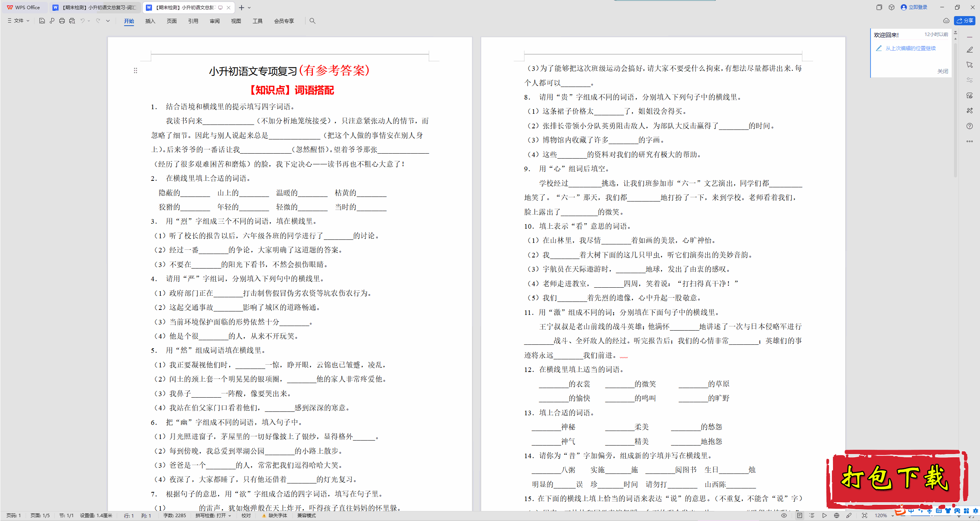This screenshot has width=980, height=521.
Task: Select the arrow selection tool in right sidebar
Action: pos(970,65)
